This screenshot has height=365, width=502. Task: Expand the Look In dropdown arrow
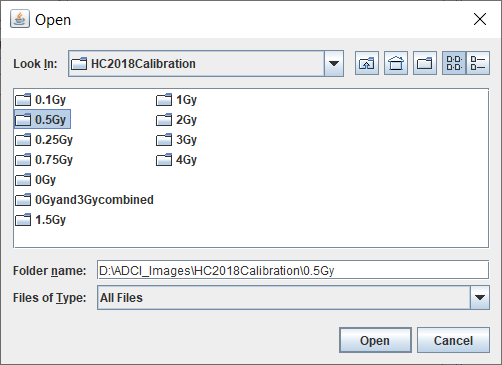[x=334, y=63]
